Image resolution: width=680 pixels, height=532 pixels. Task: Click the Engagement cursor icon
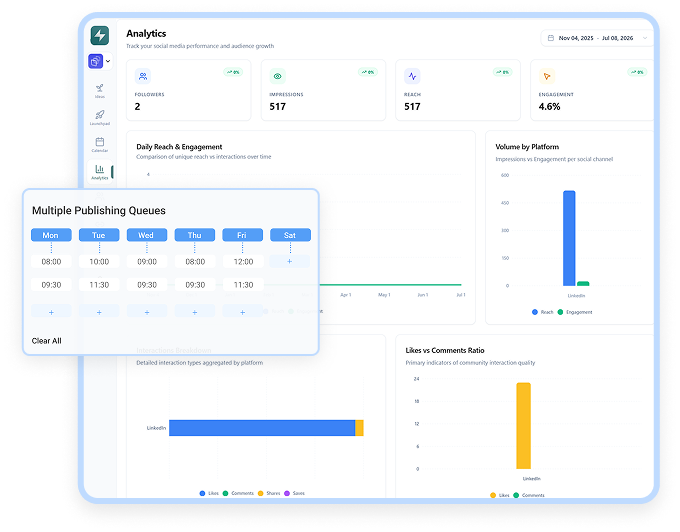point(547,76)
